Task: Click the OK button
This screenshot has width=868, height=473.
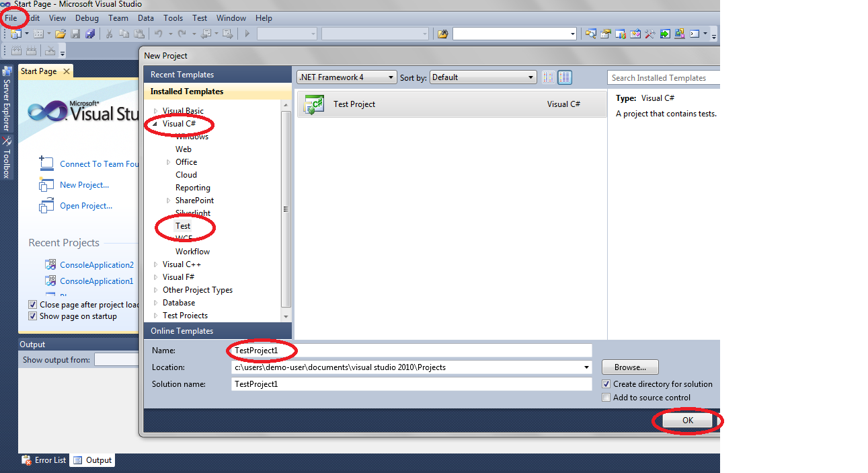Action: [687, 421]
